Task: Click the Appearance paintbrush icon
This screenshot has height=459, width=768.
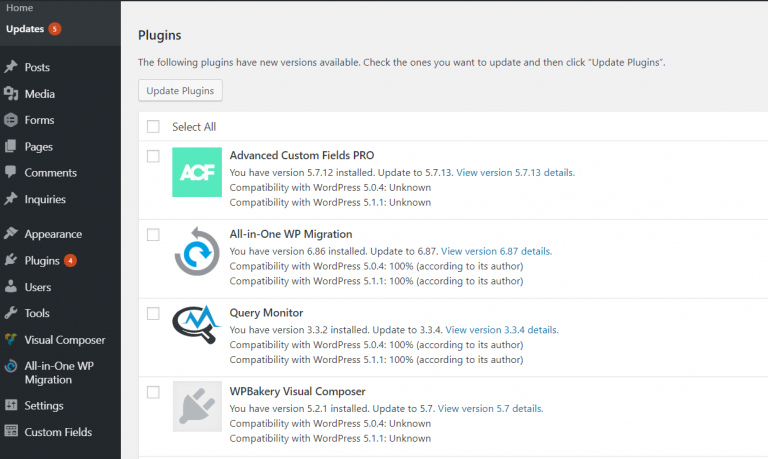Action: tap(11, 233)
